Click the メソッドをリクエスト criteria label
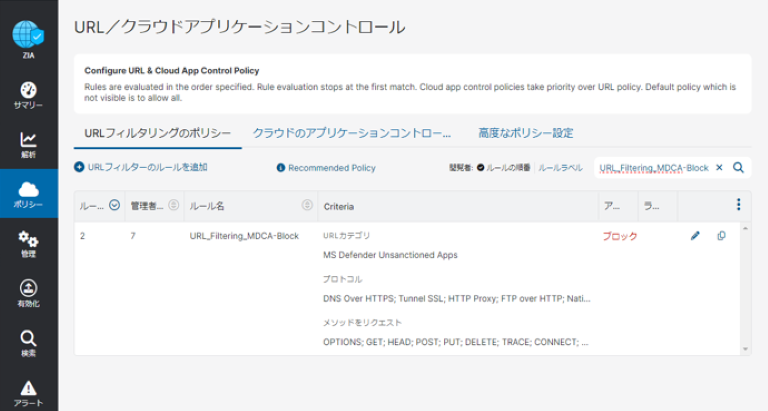This screenshot has width=768, height=411. point(362,322)
